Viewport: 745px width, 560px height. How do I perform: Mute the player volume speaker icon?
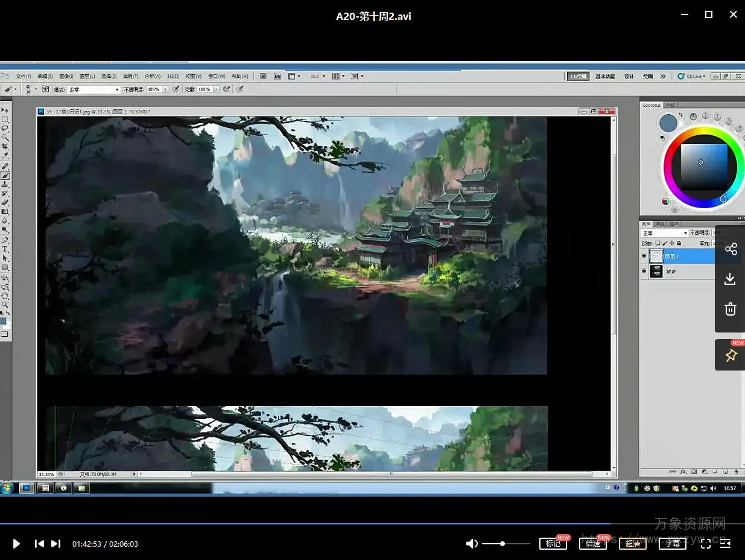pos(472,544)
